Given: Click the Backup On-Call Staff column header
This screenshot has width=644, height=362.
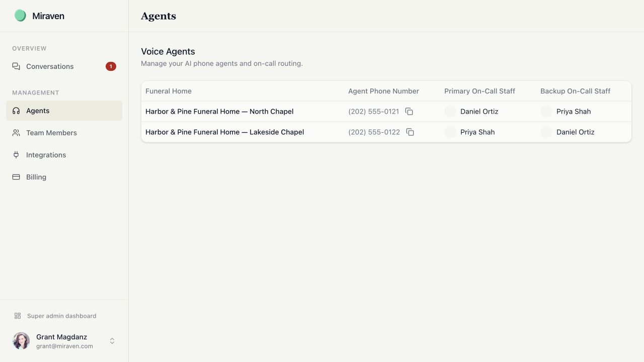Looking at the screenshot, I should point(575,91).
